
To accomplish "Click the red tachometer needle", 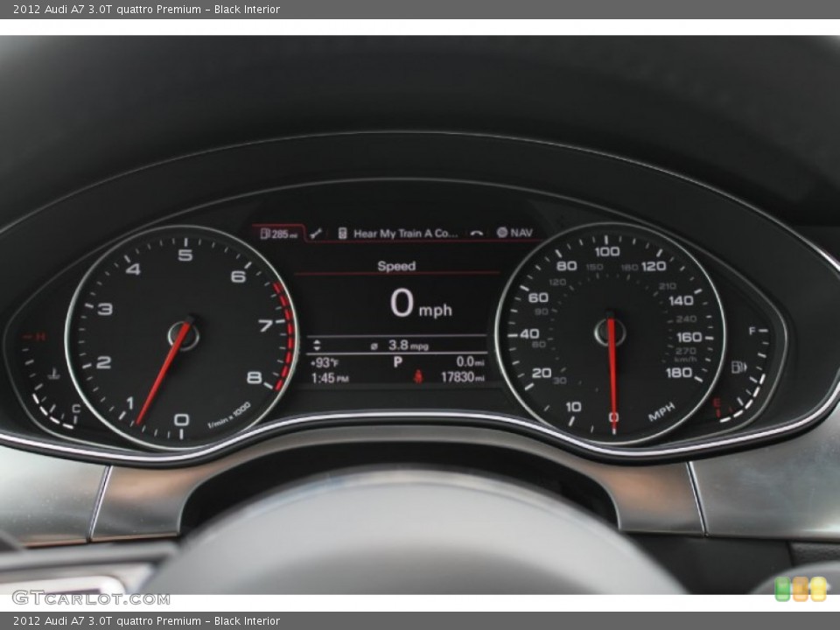I will pos(165,371).
